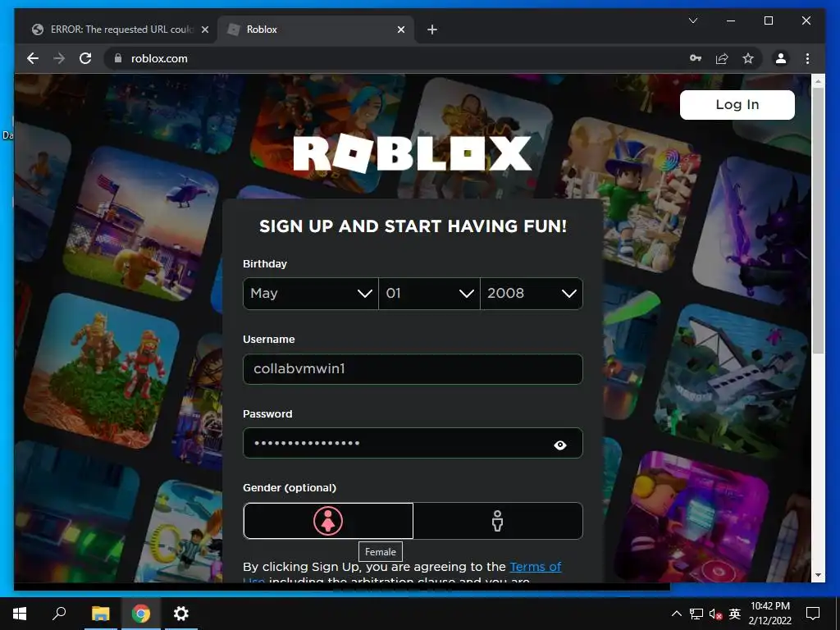This screenshot has width=840, height=630.
Task: Open the saved passwords key icon
Action: click(696, 58)
